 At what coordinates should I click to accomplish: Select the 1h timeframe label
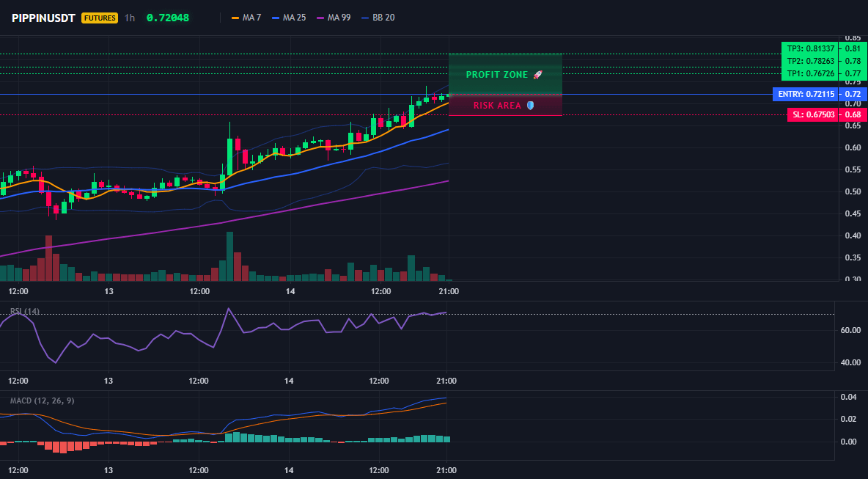pos(130,18)
